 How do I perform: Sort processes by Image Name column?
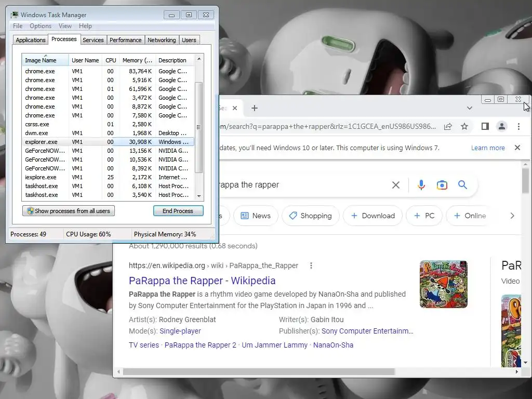pyautogui.click(x=46, y=60)
